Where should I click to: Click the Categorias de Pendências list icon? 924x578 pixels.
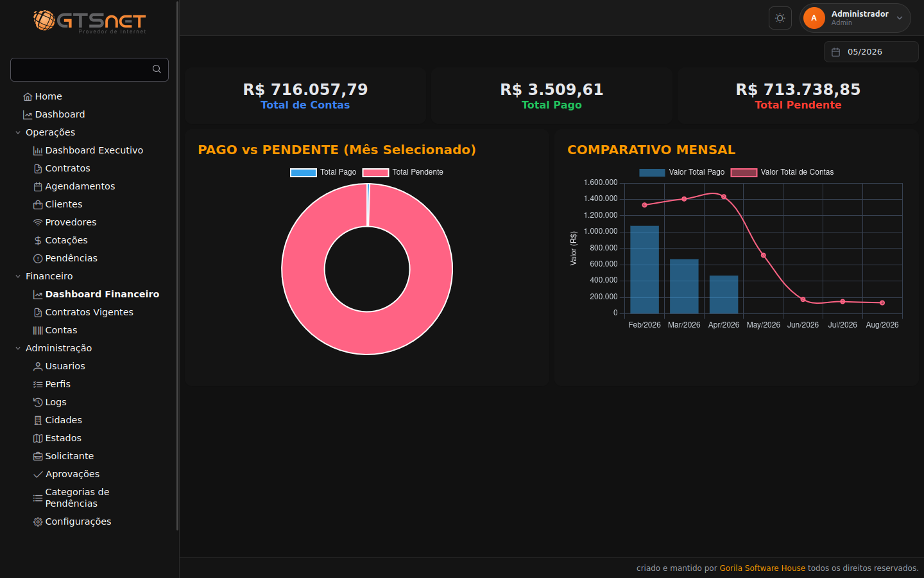[38, 498]
